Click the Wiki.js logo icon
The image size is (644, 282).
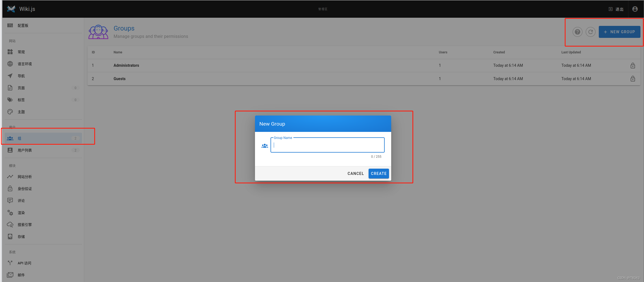[x=11, y=9]
